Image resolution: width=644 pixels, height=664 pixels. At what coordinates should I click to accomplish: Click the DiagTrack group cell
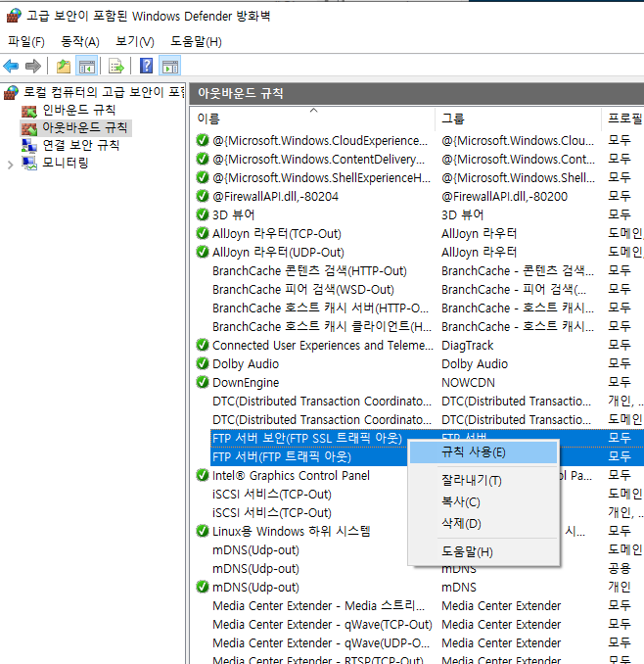click(468, 345)
